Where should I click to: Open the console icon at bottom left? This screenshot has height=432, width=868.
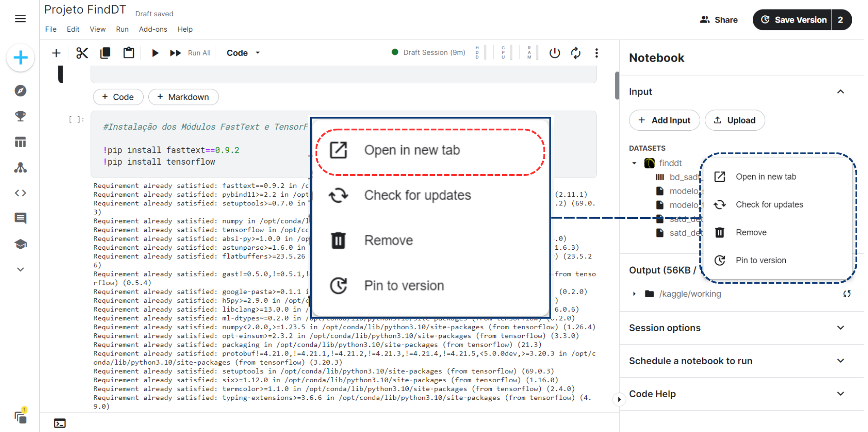tap(60, 423)
